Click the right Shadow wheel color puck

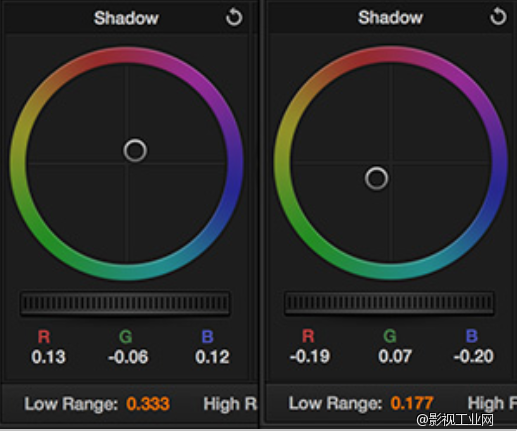pyautogui.click(x=376, y=179)
